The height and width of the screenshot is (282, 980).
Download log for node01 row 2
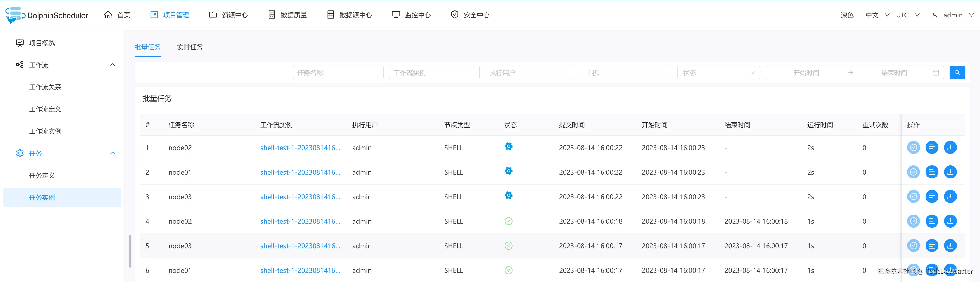pos(950,172)
